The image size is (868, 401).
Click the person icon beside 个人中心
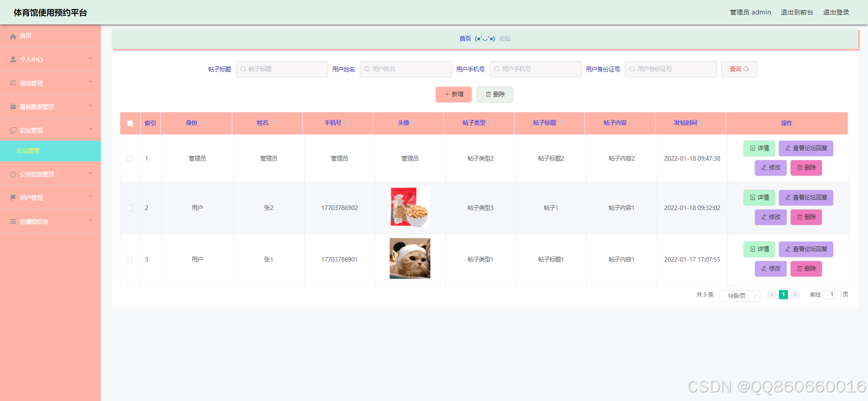point(13,60)
